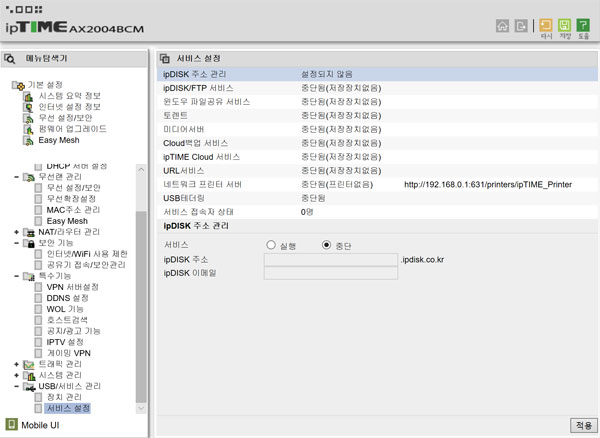Image resolution: width=600 pixels, height=438 pixels.
Task: Open 무선확장설정 in the menu tree
Action: (x=71, y=199)
